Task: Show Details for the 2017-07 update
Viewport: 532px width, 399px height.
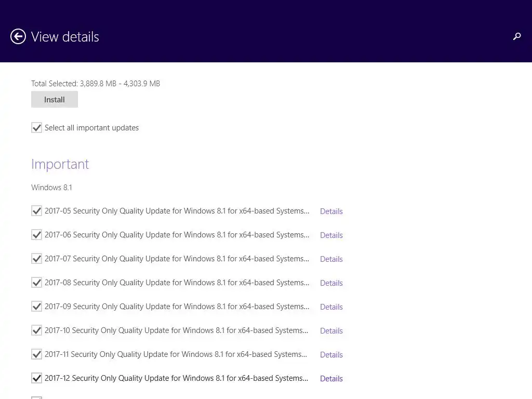Action: (331, 259)
